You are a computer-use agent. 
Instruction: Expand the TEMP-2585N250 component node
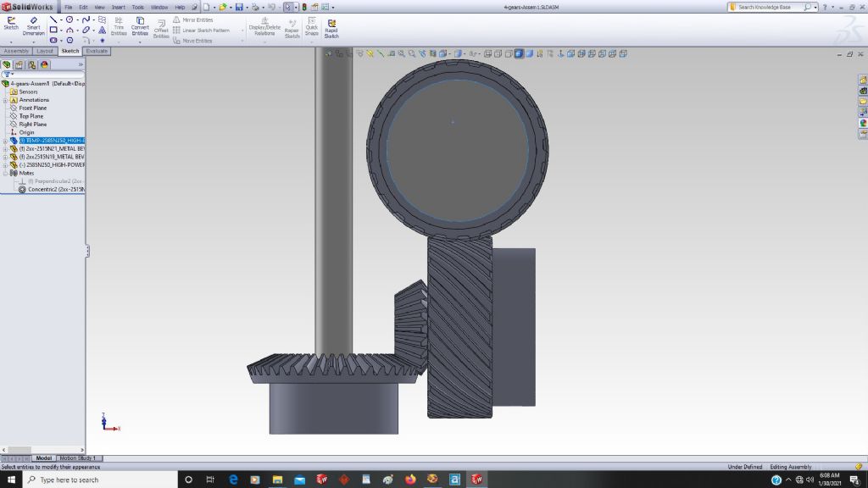(6, 141)
